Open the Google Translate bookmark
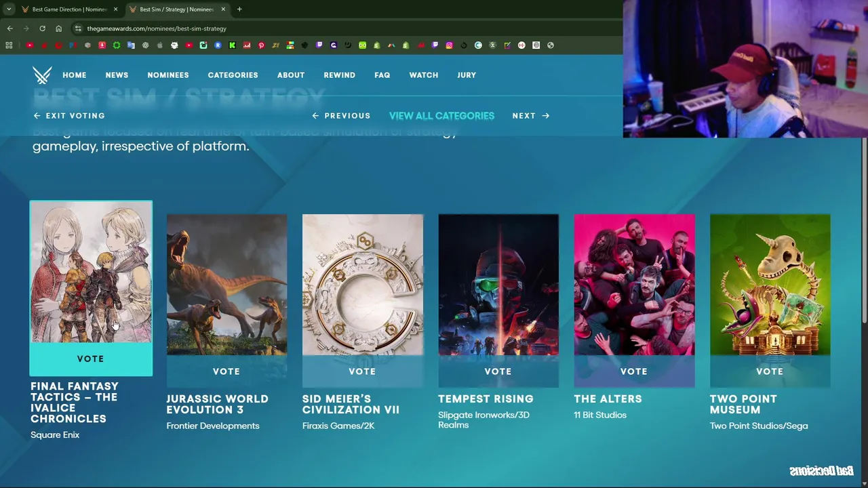The width and height of the screenshot is (868, 488). click(x=131, y=45)
